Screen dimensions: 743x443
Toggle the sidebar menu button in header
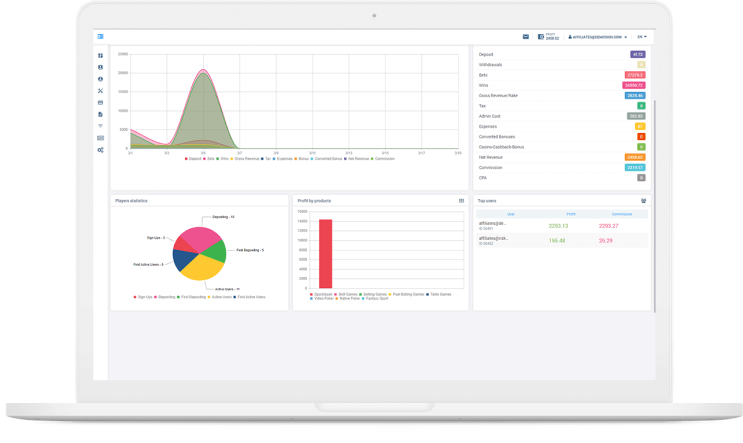[x=100, y=36]
